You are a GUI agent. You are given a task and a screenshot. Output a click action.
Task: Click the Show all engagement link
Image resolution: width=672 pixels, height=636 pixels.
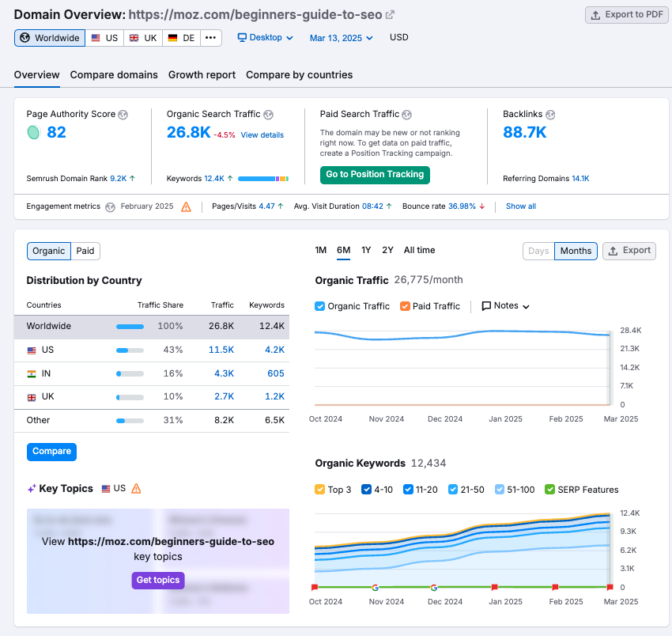[x=521, y=206]
